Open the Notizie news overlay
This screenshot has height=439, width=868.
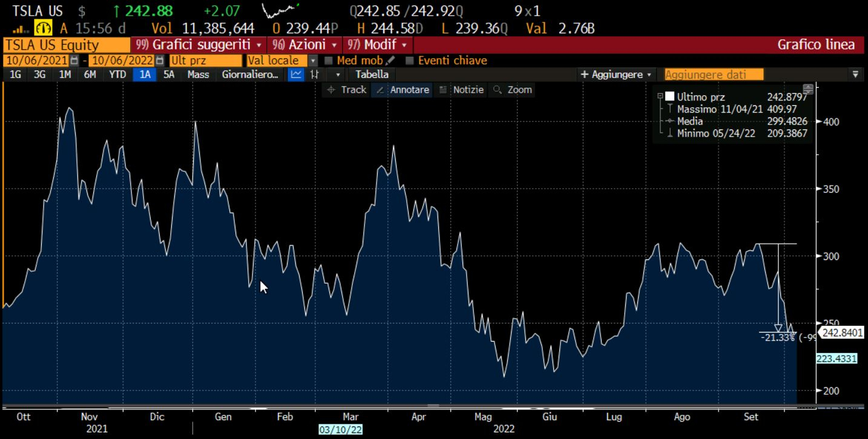pyautogui.click(x=461, y=89)
